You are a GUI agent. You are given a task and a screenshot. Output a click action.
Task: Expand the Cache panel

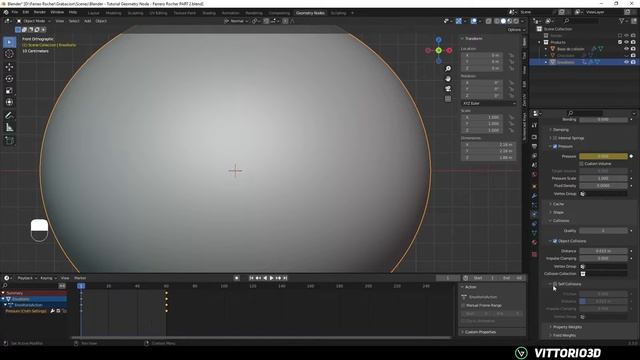point(558,204)
